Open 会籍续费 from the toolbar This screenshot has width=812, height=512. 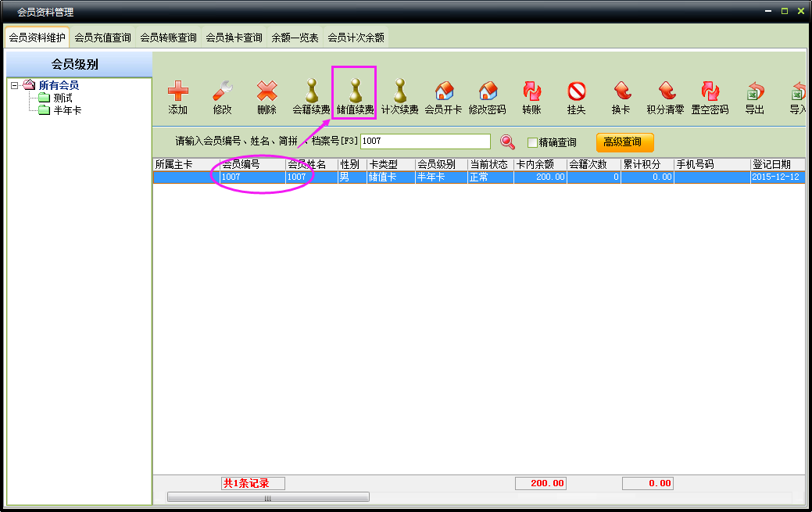(311, 96)
